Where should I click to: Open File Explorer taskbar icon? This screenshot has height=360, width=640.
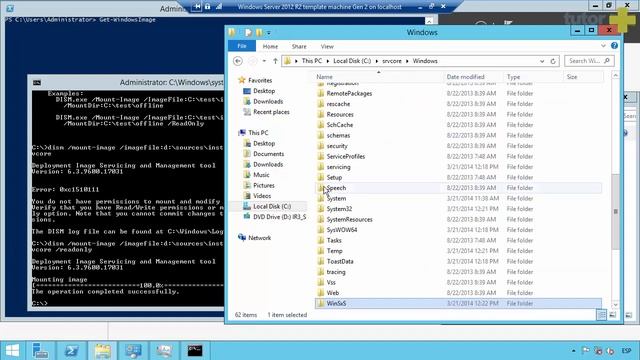tap(102, 351)
